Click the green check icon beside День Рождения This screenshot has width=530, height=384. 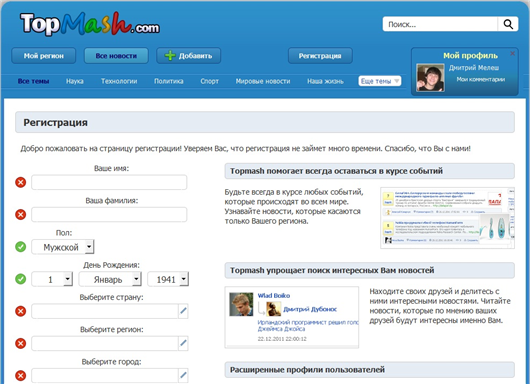coord(21,279)
